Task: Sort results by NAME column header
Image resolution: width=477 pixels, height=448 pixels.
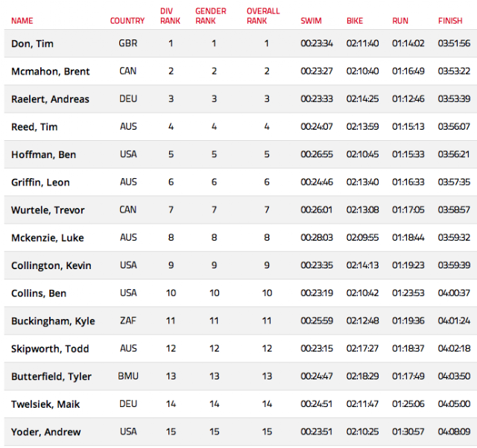Action: coord(22,21)
